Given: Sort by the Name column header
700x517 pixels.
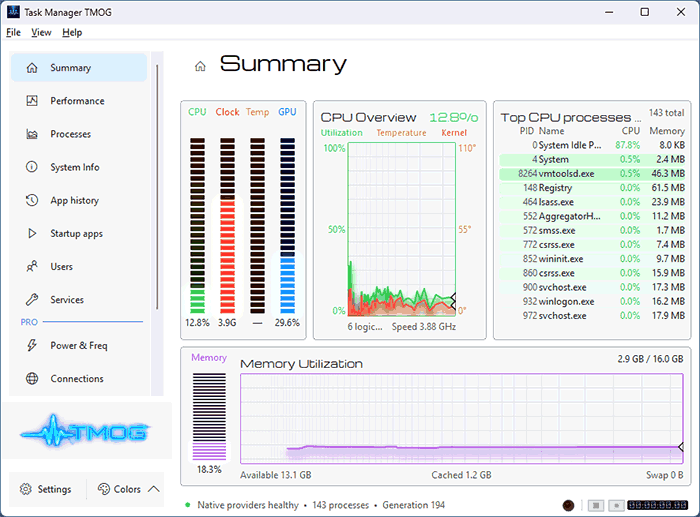Looking at the screenshot, I should click(551, 131).
